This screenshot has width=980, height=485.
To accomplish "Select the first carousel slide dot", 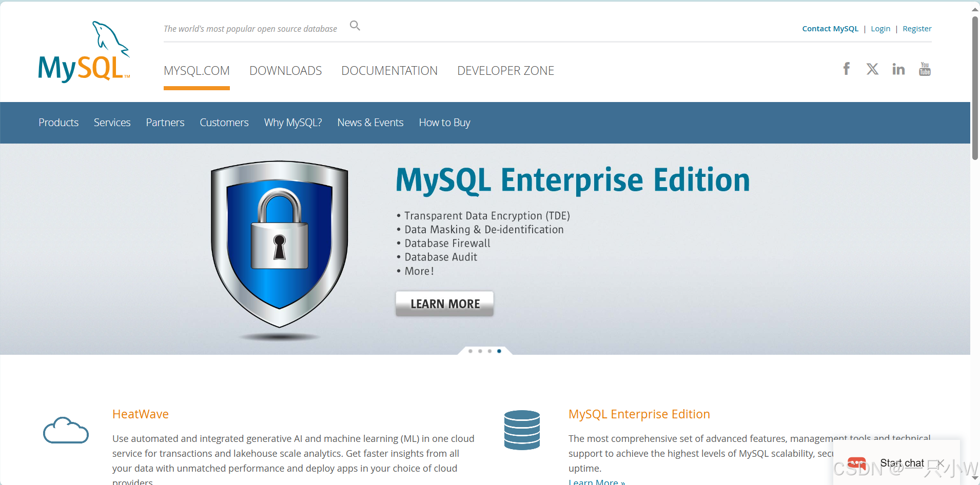I will [x=471, y=351].
